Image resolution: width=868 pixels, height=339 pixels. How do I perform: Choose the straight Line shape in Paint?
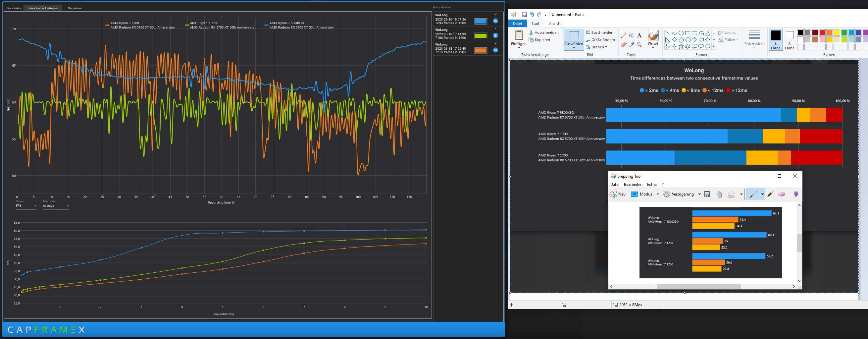point(668,33)
